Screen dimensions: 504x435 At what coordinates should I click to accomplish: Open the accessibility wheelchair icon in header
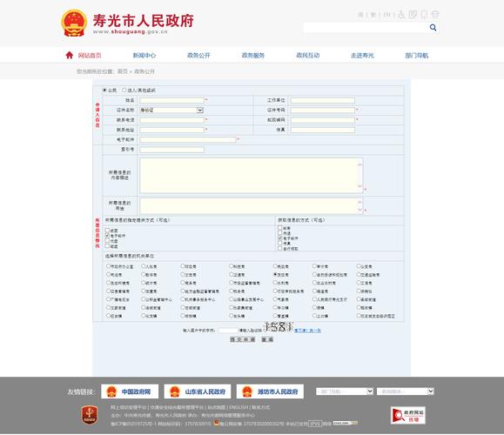(401, 15)
